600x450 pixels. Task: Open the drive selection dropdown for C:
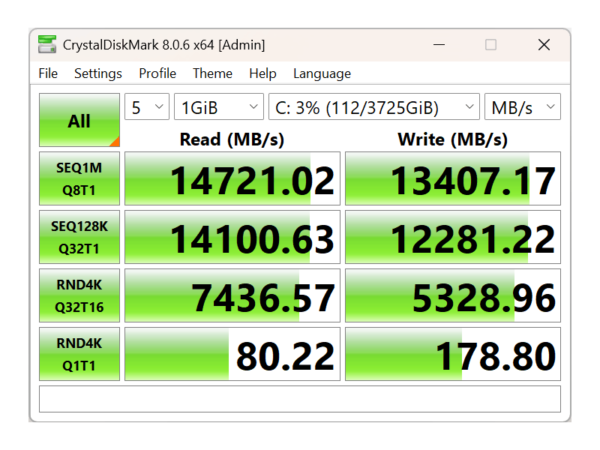[x=374, y=107]
